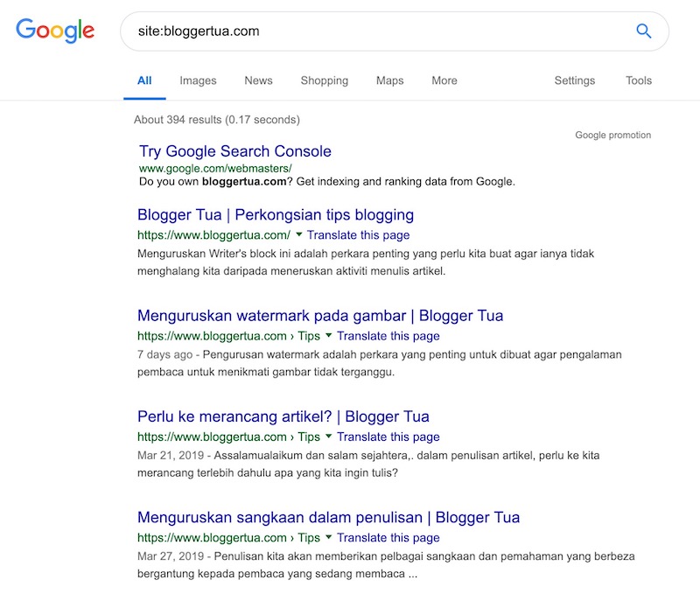Open the Maps tab
The height and width of the screenshot is (594, 700).
[389, 80]
